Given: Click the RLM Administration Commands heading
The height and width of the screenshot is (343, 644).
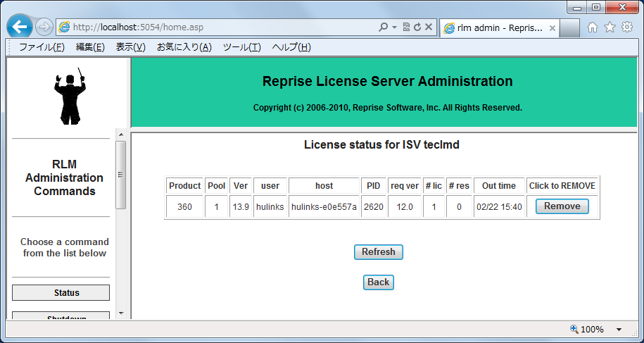Looking at the screenshot, I should [x=65, y=177].
